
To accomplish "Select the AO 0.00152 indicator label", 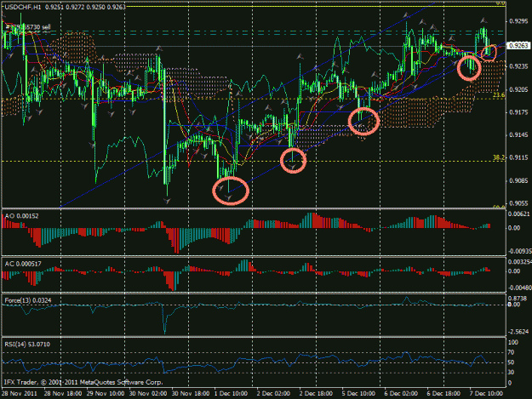I will click(x=22, y=216).
